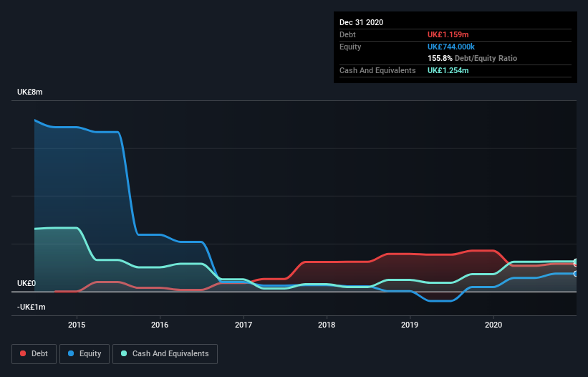Toggle the Debt legend button
Image resolution: width=588 pixels, height=377 pixels.
pyautogui.click(x=34, y=354)
